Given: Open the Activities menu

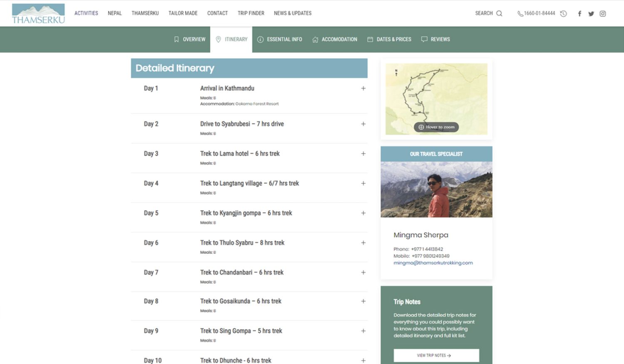Looking at the screenshot, I should 86,13.
